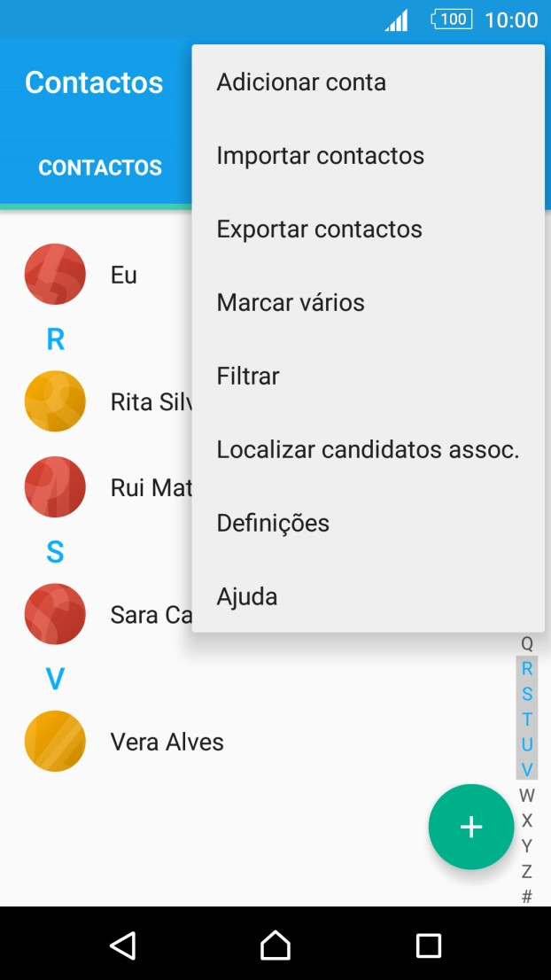The image size is (551, 980).
Task: Select 'Adicionar conta' from the menu
Action: coord(301,82)
